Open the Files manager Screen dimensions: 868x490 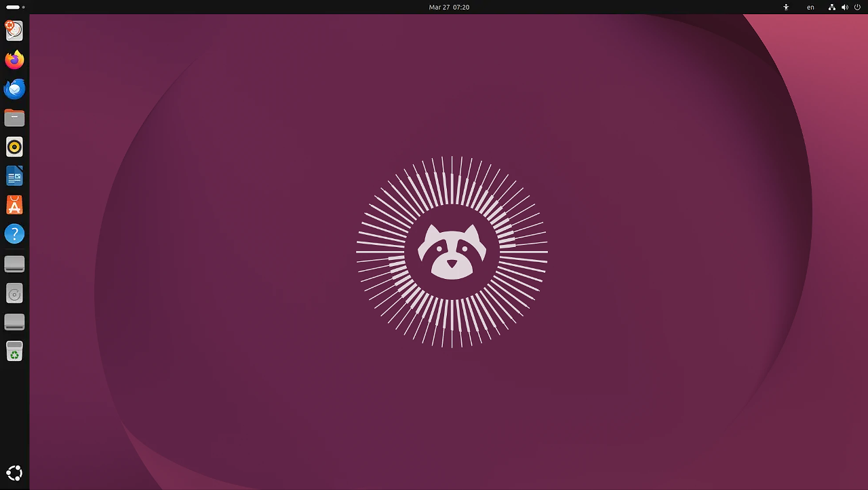click(x=14, y=118)
